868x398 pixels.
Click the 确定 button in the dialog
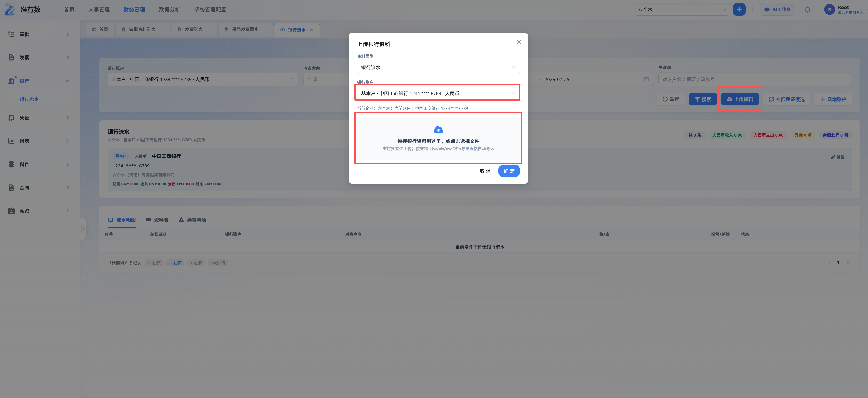pyautogui.click(x=509, y=171)
